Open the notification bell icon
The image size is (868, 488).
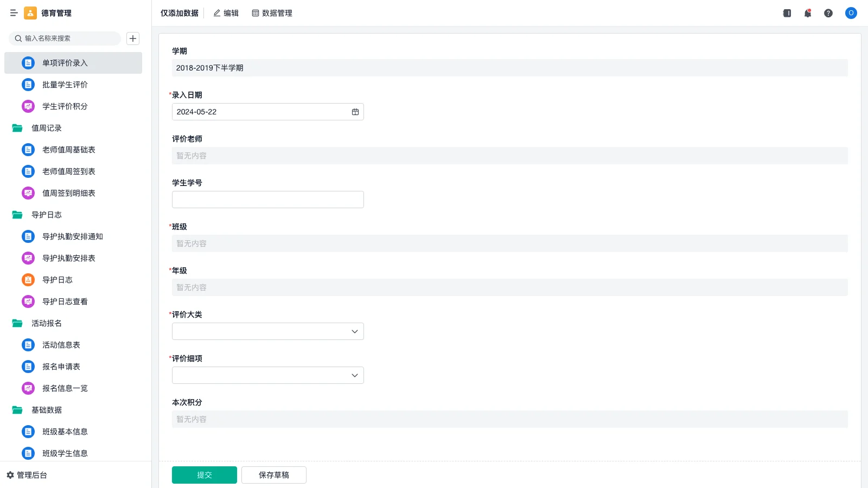pyautogui.click(x=808, y=13)
